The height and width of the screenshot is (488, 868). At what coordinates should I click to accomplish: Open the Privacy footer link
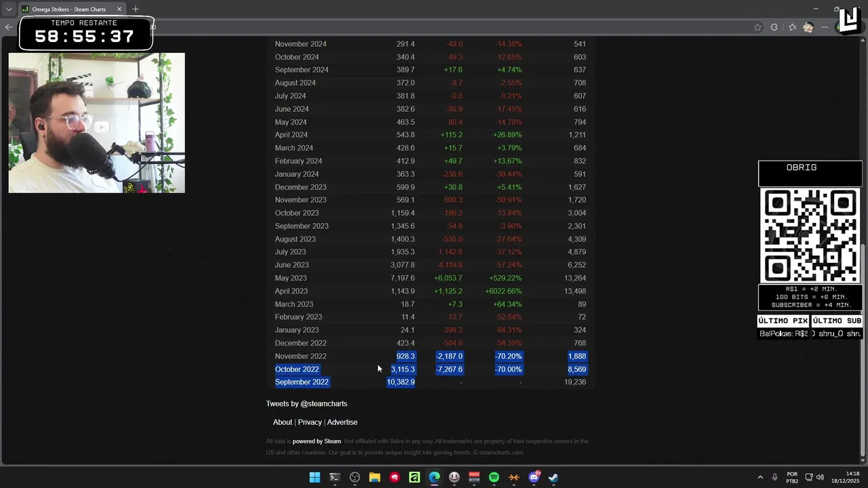(310, 422)
